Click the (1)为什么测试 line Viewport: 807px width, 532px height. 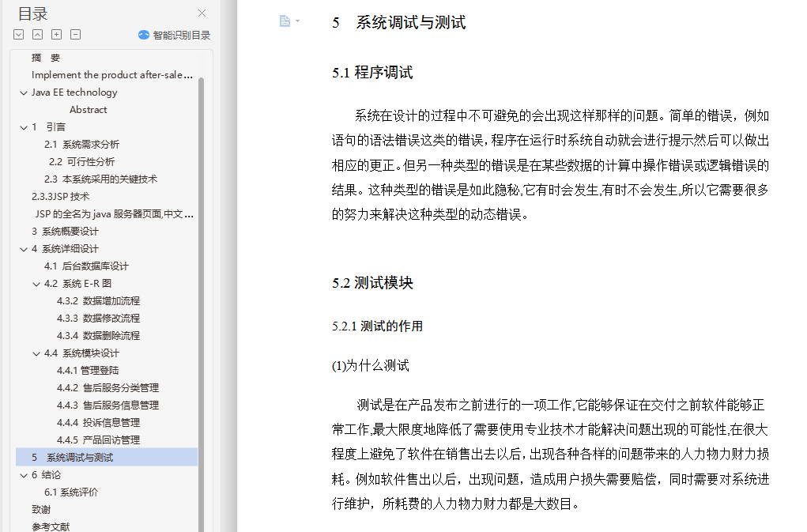tap(371, 366)
